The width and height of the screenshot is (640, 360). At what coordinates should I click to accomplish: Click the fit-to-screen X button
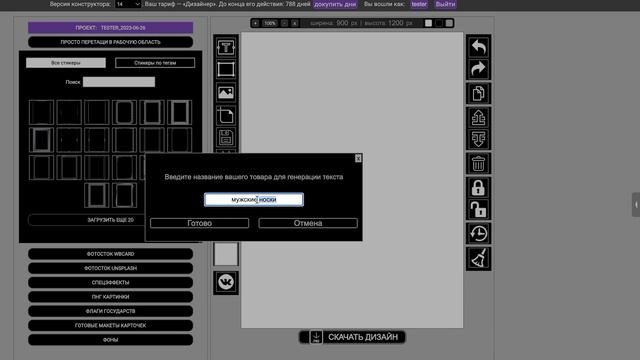295,23
